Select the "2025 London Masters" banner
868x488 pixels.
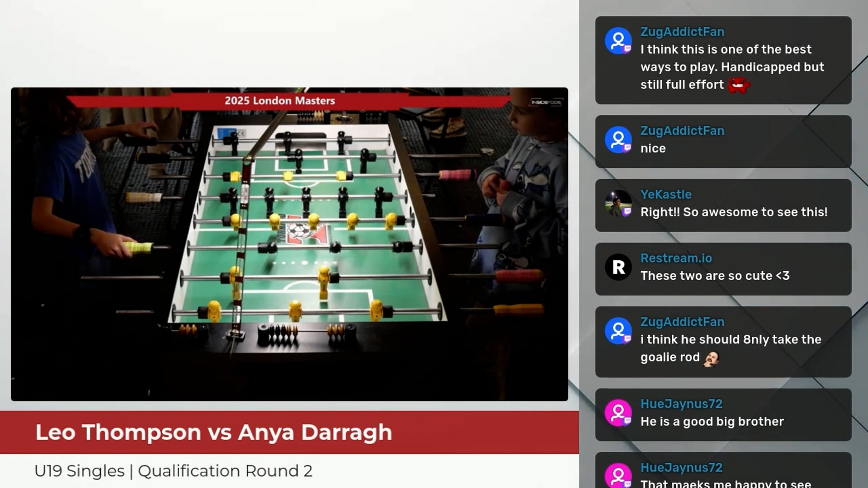coord(279,100)
